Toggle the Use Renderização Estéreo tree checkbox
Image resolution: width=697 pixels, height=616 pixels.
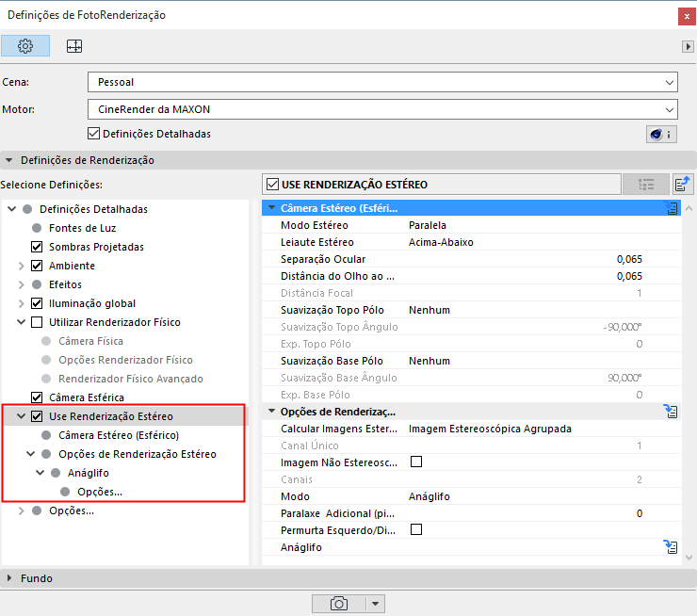pos(37,416)
